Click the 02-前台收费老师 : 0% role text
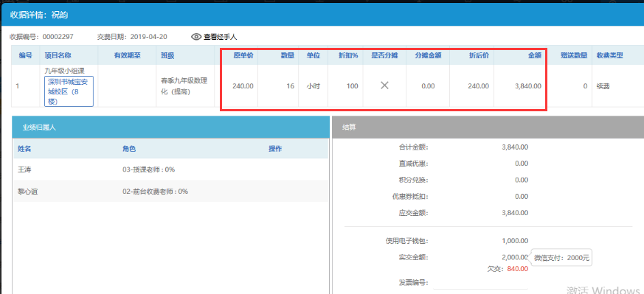The height and width of the screenshot is (294, 644). coord(155,191)
